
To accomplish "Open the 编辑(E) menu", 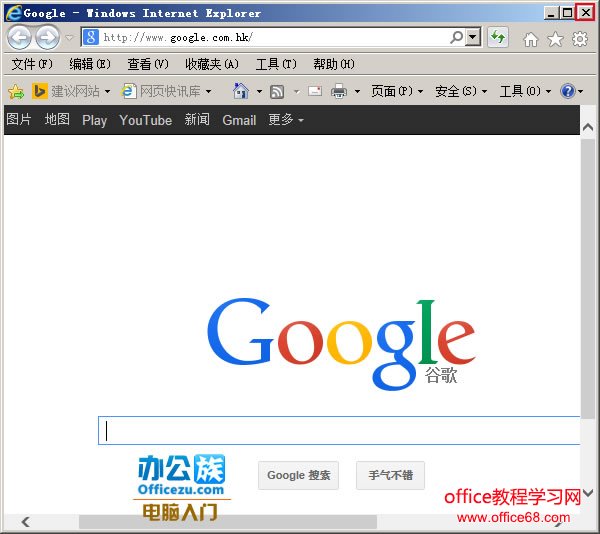I will (90, 64).
